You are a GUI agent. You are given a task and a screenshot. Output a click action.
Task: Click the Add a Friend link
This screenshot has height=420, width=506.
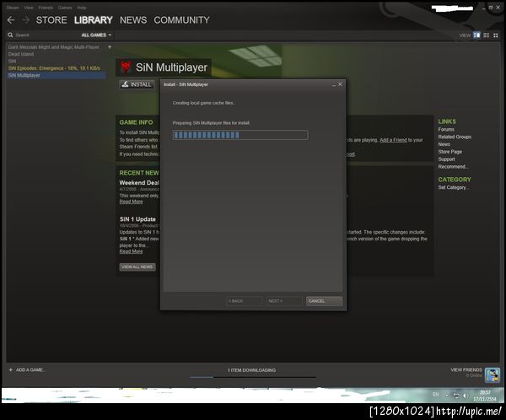click(393, 140)
